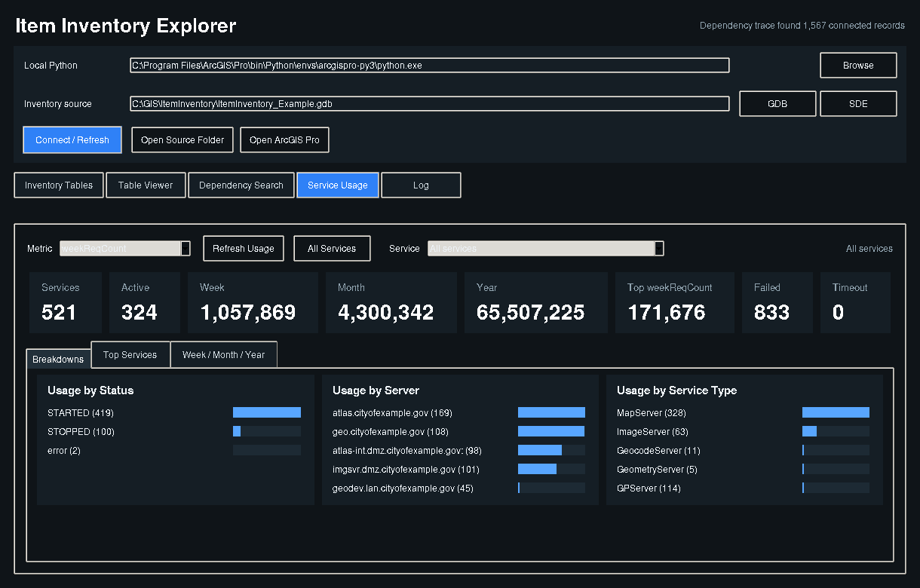920x588 pixels.
Task: Select 'GeocodeServer (11)' service type row
Action: 743,451
